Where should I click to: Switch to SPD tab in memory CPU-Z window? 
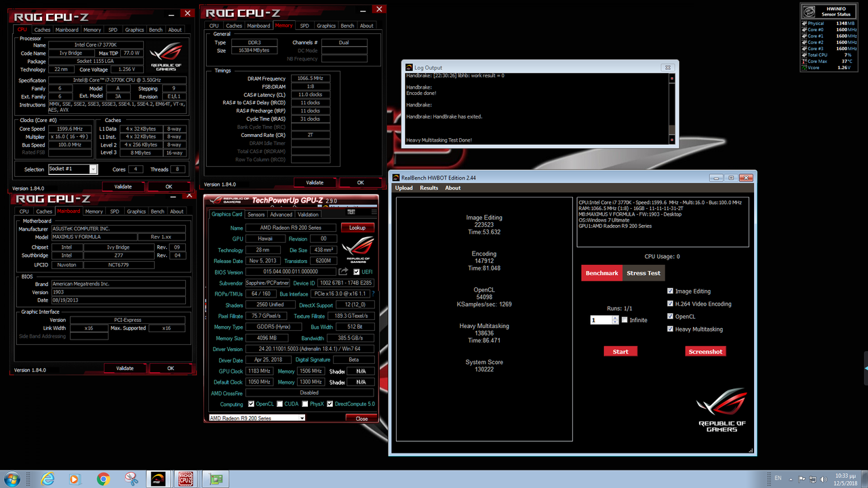[x=304, y=26]
